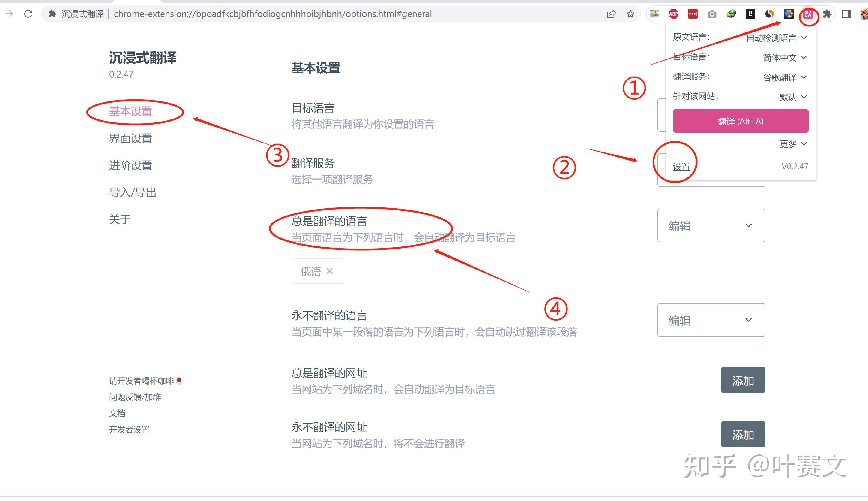This screenshot has width=868, height=501.
Task: Click 添加 next to 总是翻译的网址
Action: pos(743,381)
